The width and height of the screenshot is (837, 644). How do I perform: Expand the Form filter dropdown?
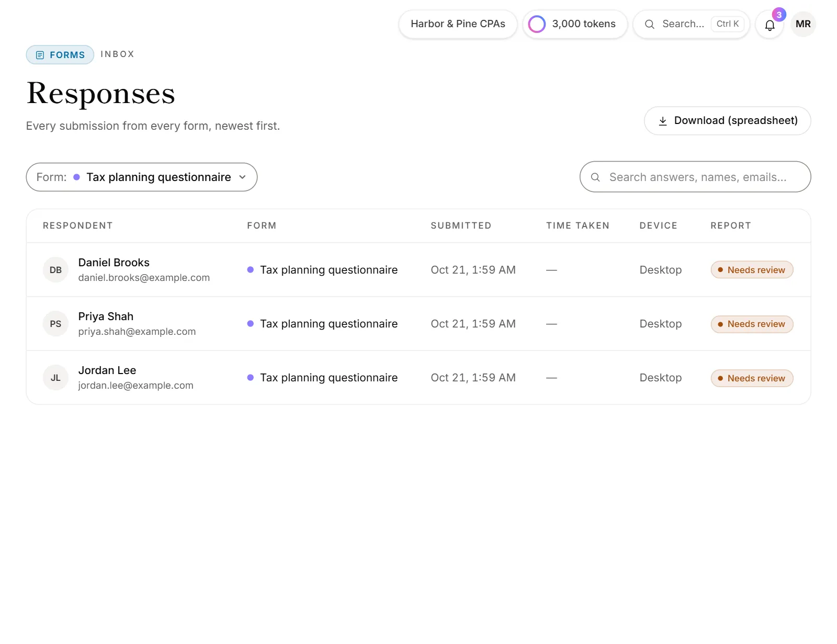142,177
